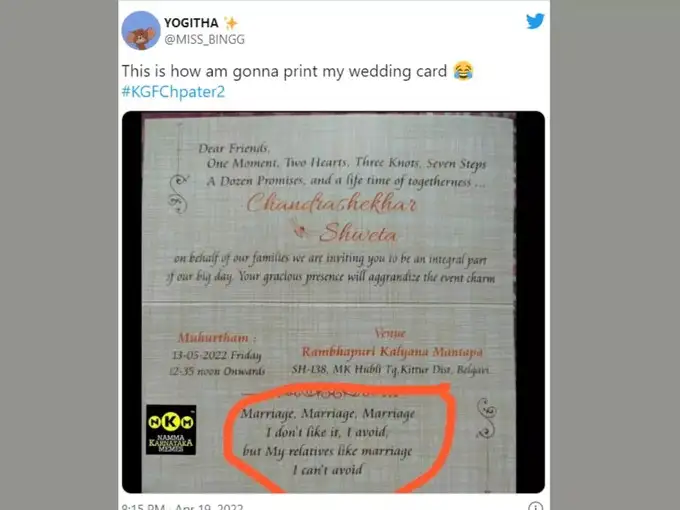Open the embedded wedding card image
The height and width of the screenshot is (510, 680).
click(x=333, y=302)
